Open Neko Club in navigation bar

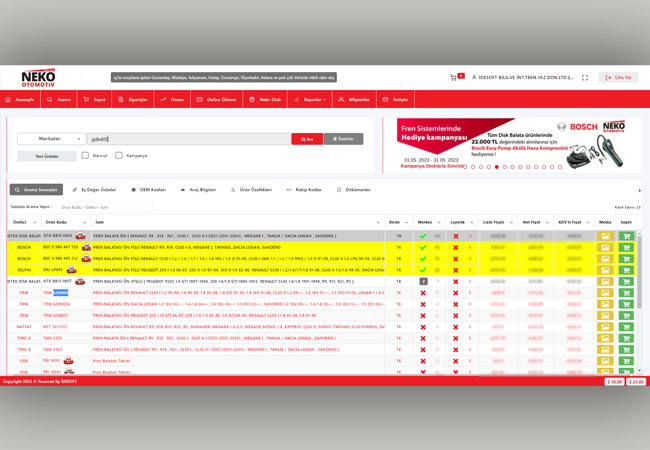click(x=265, y=99)
